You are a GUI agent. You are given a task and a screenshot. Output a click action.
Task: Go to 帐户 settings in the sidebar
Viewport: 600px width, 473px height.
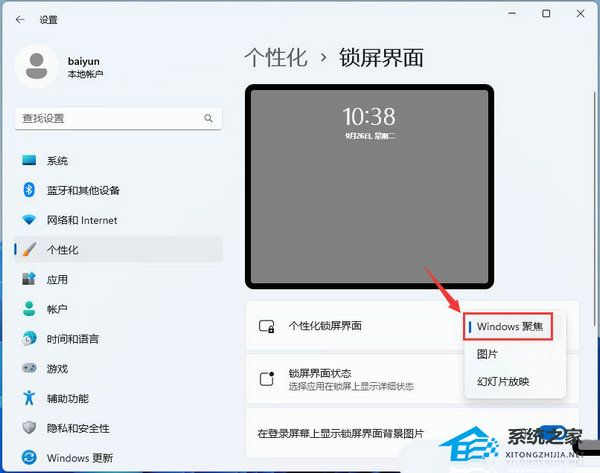(57, 310)
